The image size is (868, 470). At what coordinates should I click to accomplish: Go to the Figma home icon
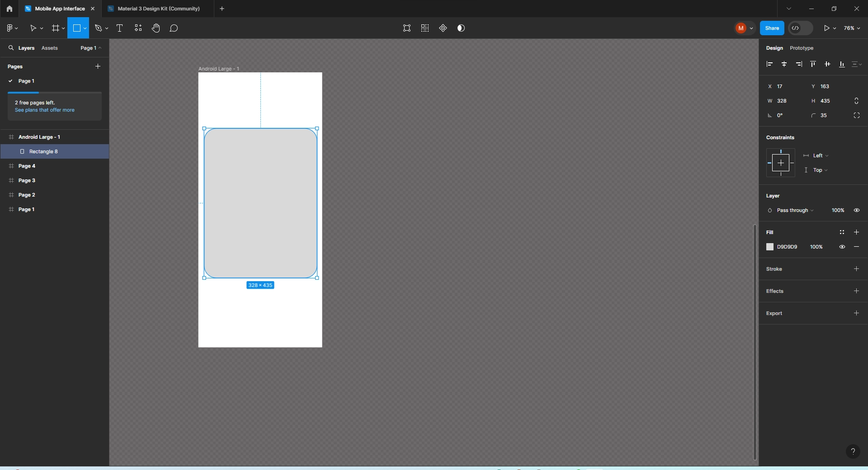pyautogui.click(x=9, y=9)
